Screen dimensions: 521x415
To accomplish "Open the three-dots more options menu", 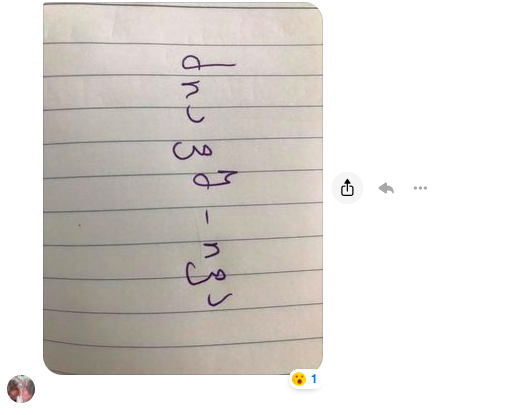I will pyautogui.click(x=420, y=188).
